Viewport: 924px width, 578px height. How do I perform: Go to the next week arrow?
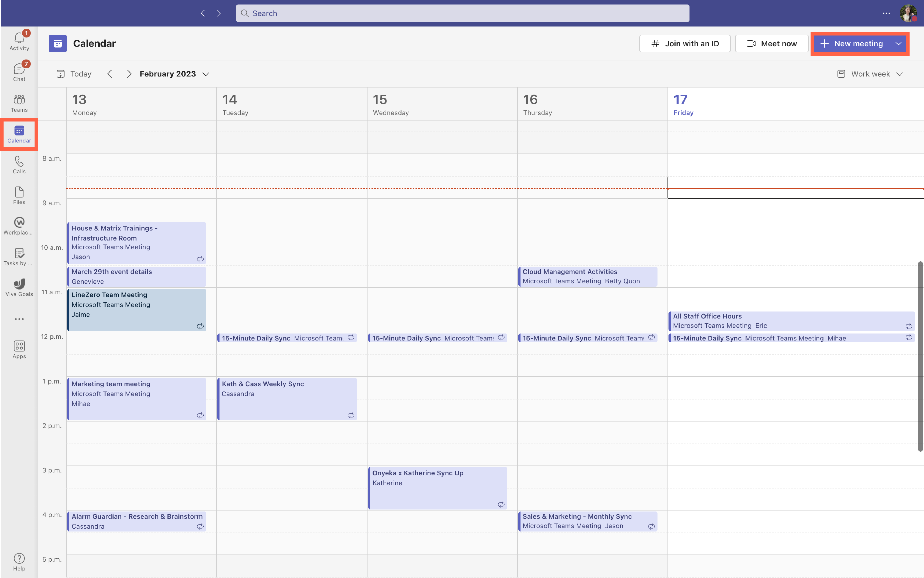[x=129, y=74]
